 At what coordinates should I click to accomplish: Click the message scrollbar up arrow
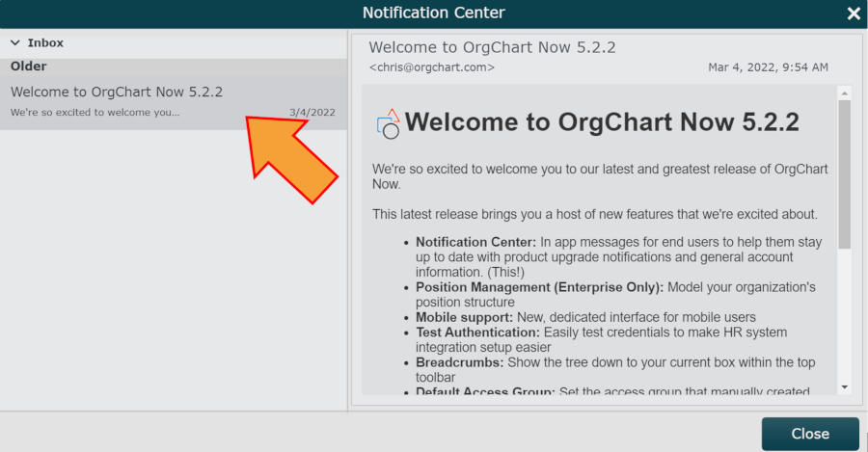pyautogui.click(x=844, y=93)
